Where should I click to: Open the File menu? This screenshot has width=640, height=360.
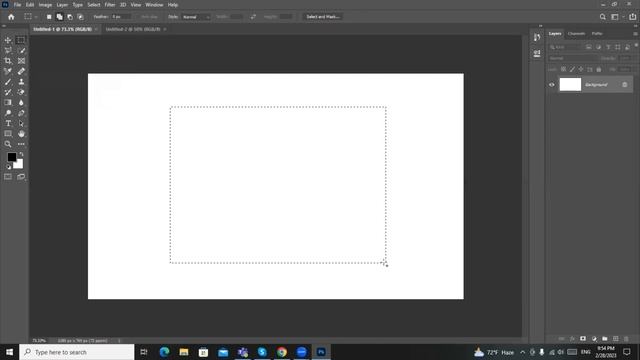[x=18, y=5]
